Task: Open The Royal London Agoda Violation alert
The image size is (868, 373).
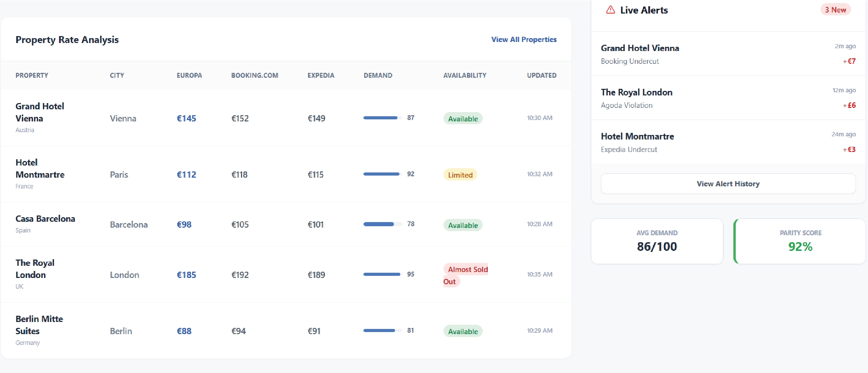Action: [728, 98]
